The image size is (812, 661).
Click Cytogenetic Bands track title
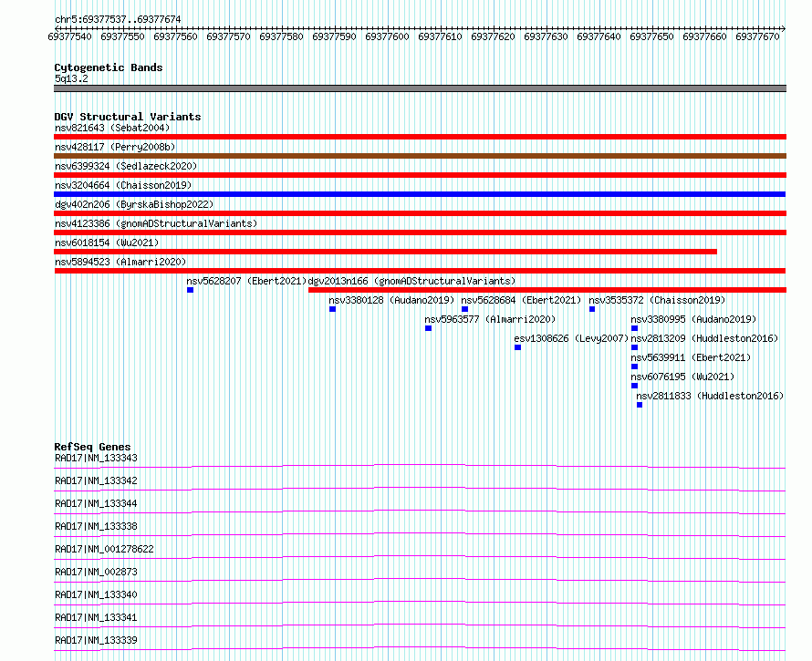click(x=109, y=67)
